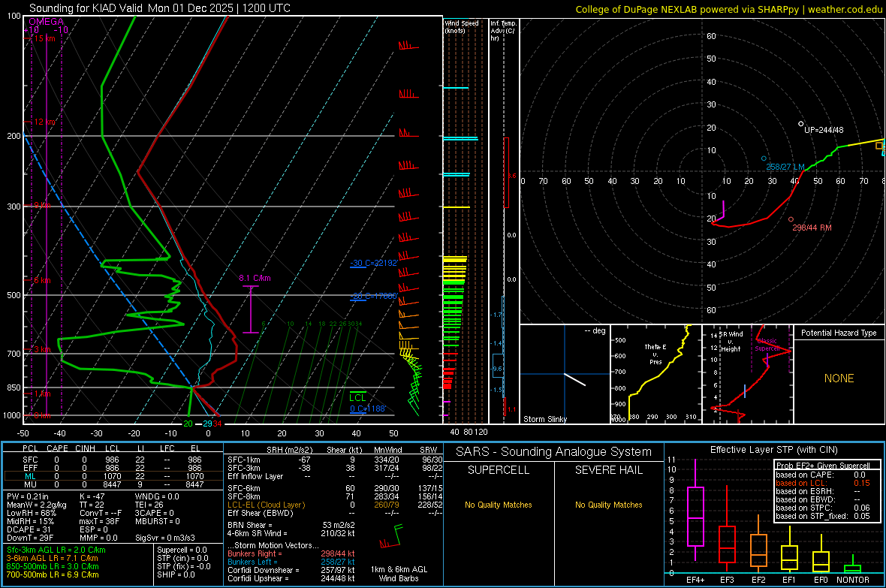The height and width of the screenshot is (588, 886).
Task: Click the Corfidi Upshear = 244/48 kt line
Action: [x=291, y=578]
